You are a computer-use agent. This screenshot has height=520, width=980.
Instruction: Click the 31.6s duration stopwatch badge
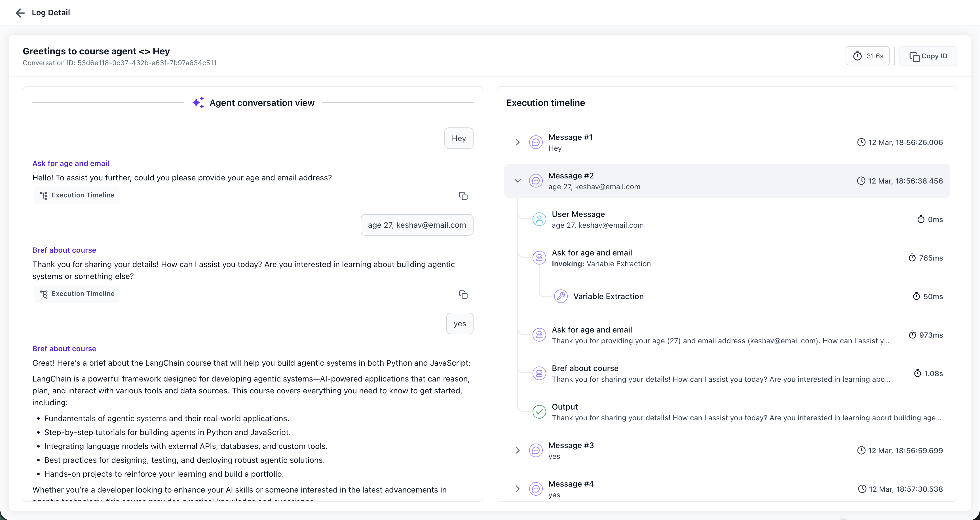click(x=867, y=56)
